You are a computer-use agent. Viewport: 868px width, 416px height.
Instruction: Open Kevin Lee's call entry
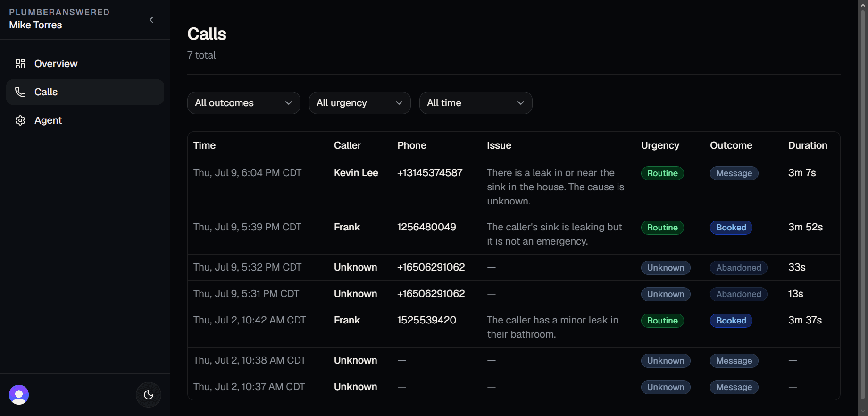pos(514,187)
